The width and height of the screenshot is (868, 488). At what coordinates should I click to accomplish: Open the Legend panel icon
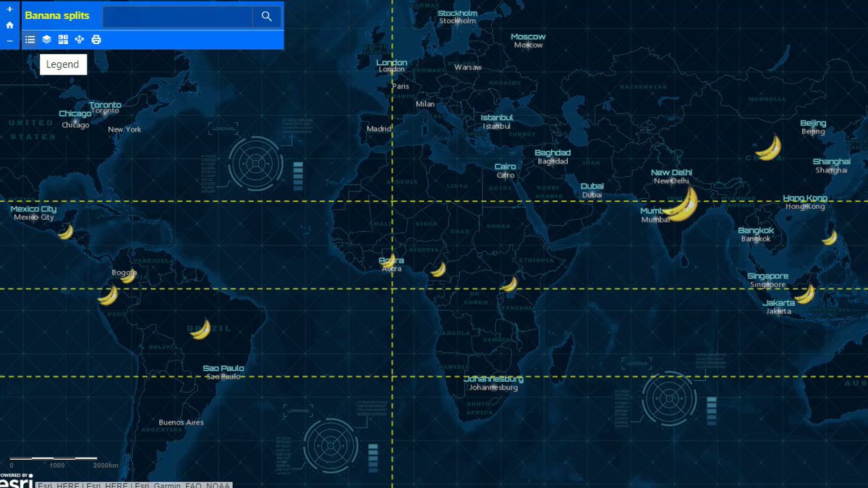30,40
